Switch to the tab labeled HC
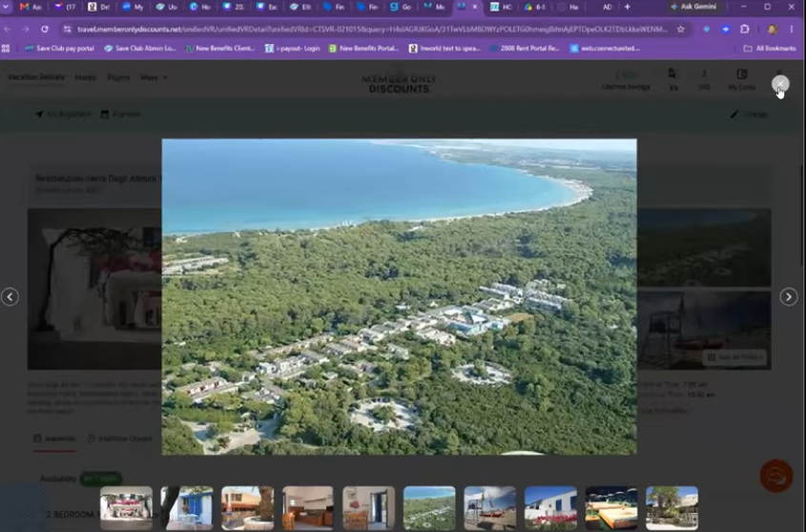 click(x=502, y=7)
